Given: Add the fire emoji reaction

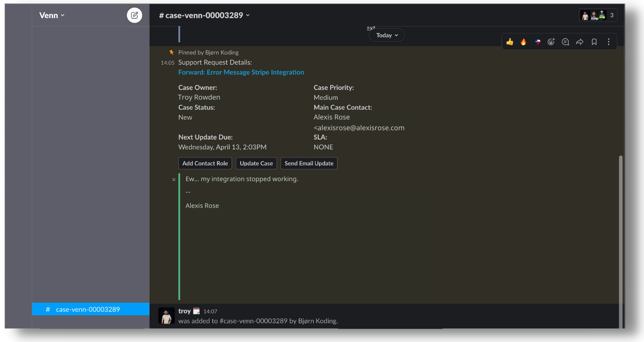Looking at the screenshot, I should 523,42.
